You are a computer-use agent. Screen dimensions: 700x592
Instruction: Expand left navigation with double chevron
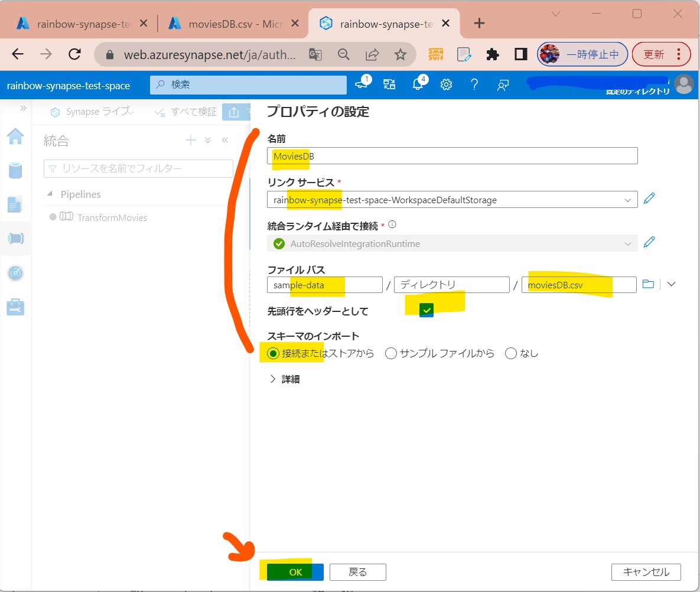pos(23,108)
